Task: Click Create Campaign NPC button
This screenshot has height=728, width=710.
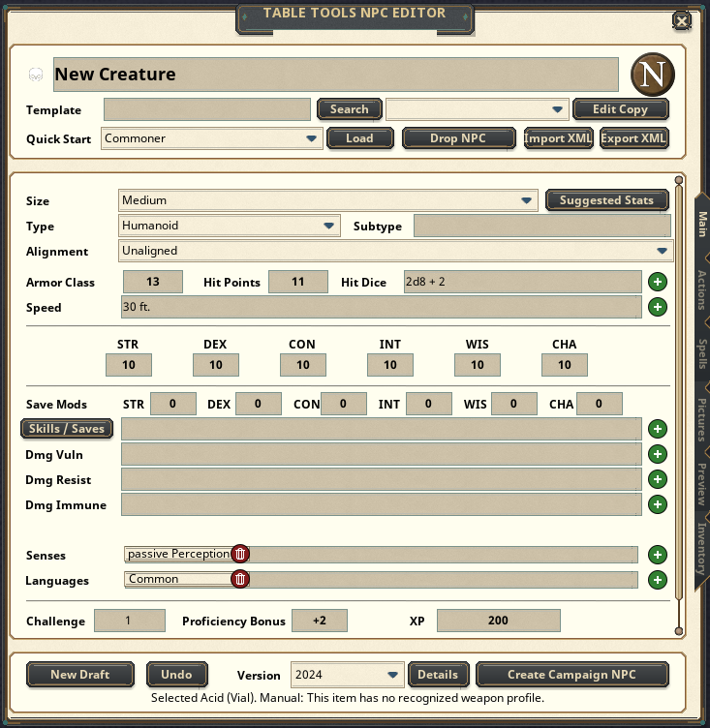Action: point(572,675)
